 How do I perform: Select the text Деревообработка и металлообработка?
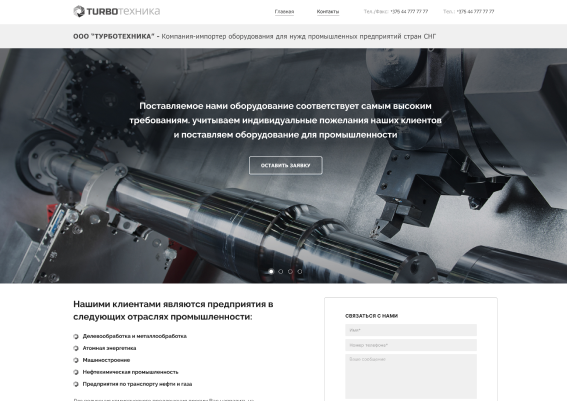pyautogui.click(x=135, y=336)
